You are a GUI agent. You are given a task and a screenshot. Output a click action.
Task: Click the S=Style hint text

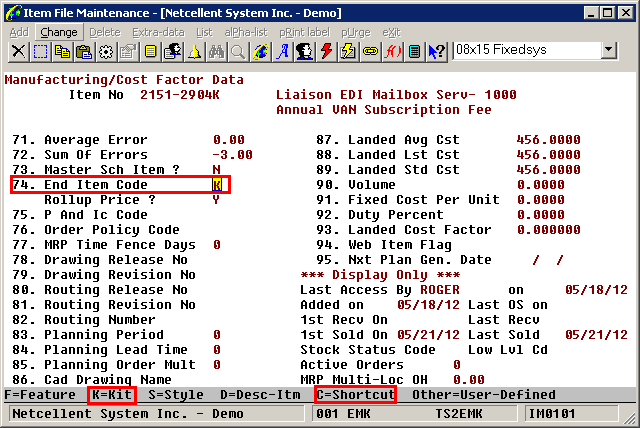176,395
